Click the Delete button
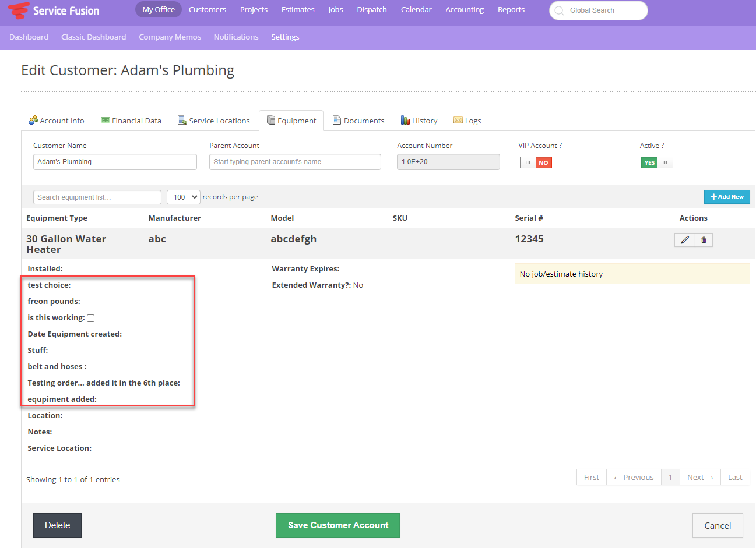This screenshot has width=756, height=548. [57, 525]
